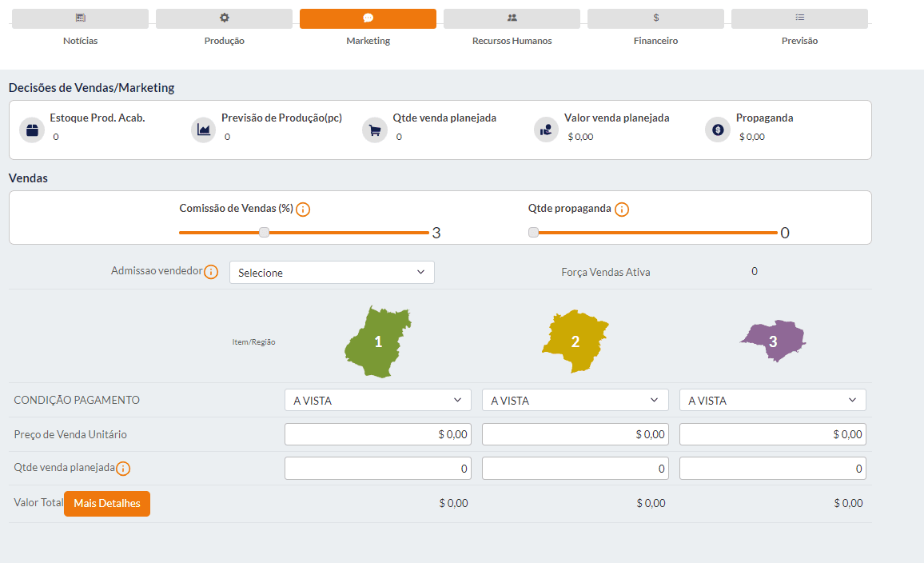Select the yellow region 2 map
This screenshot has height=563, width=924.
click(575, 341)
